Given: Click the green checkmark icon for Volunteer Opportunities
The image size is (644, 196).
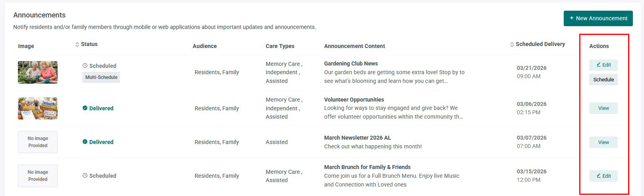Looking at the screenshot, I should click(x=85, y=108).
